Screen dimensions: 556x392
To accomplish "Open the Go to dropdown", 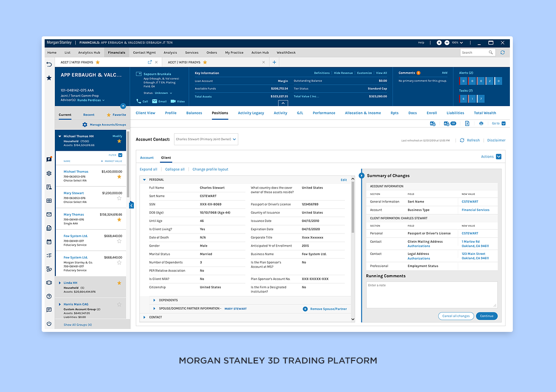I will pyautogui.click(x=499, y=123).
